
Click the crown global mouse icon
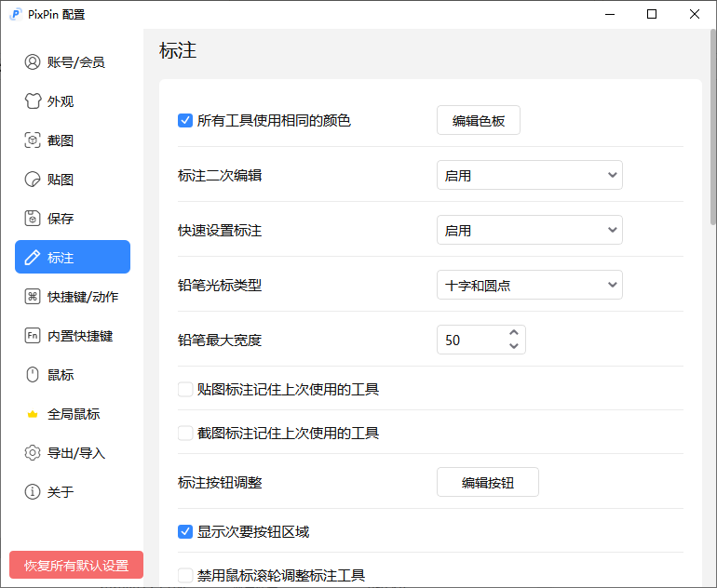pos(33,414)
